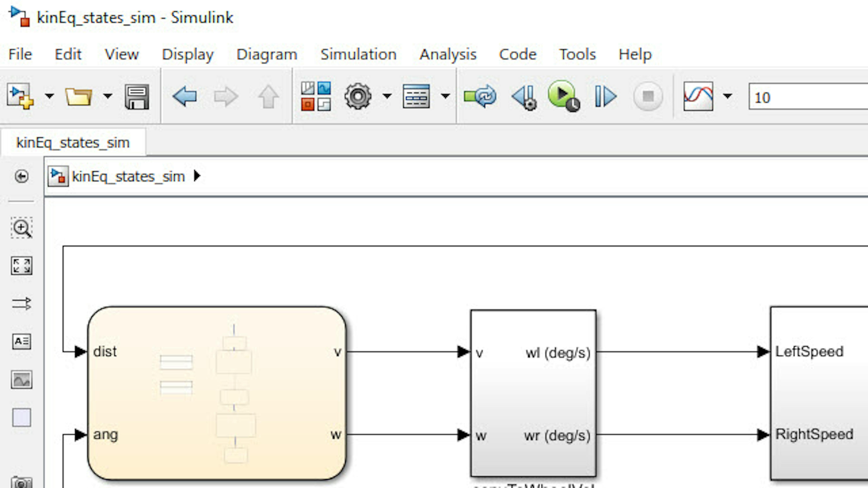Expand the Model Explorer dropdown arrow
This screenshot has height=488, width=868.
445,96
